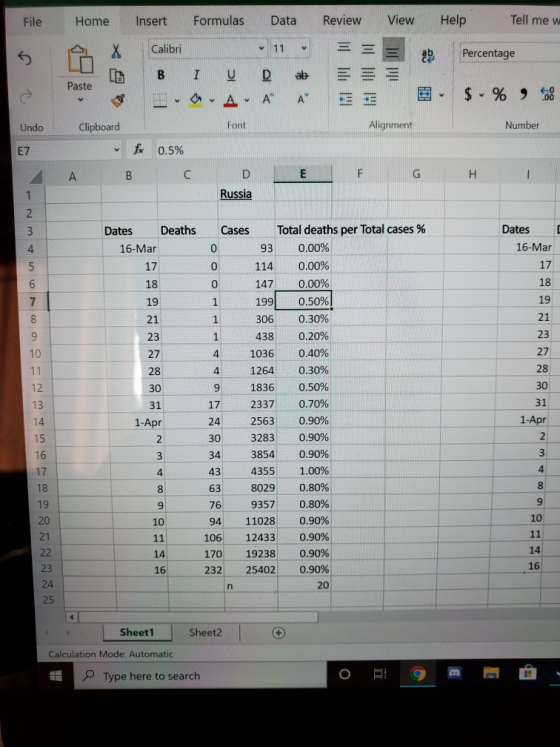Center text horizontally

368,74
